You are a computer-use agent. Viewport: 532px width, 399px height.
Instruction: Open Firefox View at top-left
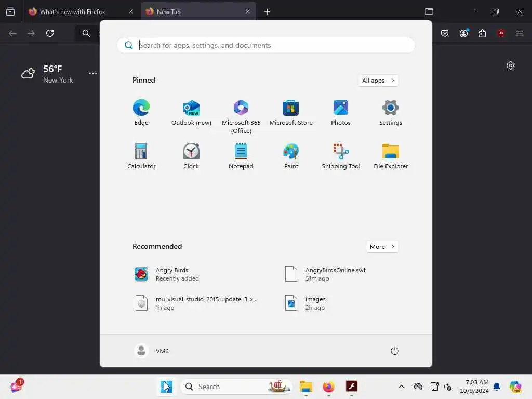tap(10, 11)
